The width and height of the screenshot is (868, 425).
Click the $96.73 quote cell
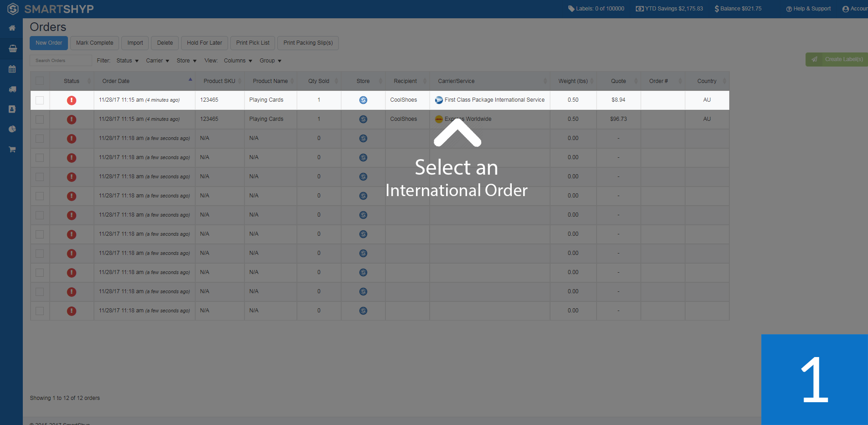coord(619,119)
